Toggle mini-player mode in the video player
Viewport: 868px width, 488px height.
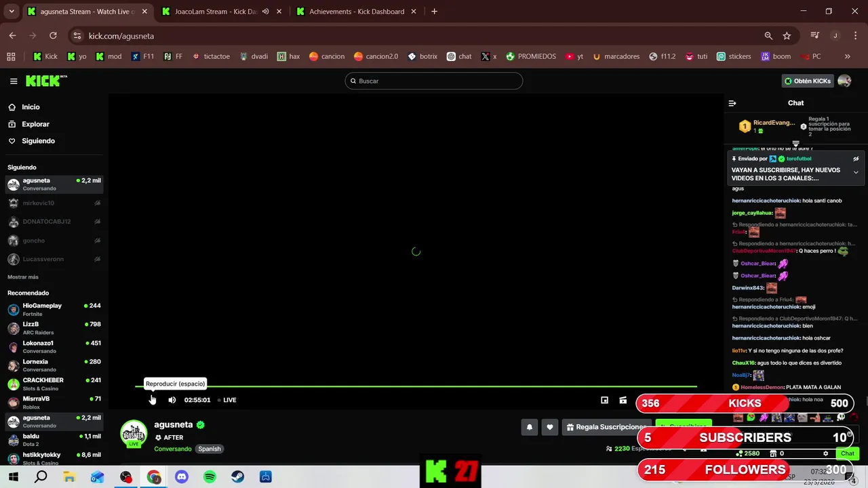click(604, 400)
